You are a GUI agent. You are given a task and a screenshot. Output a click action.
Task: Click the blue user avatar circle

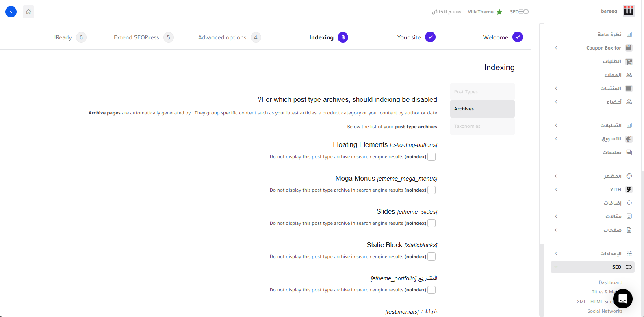pos(11,12)
